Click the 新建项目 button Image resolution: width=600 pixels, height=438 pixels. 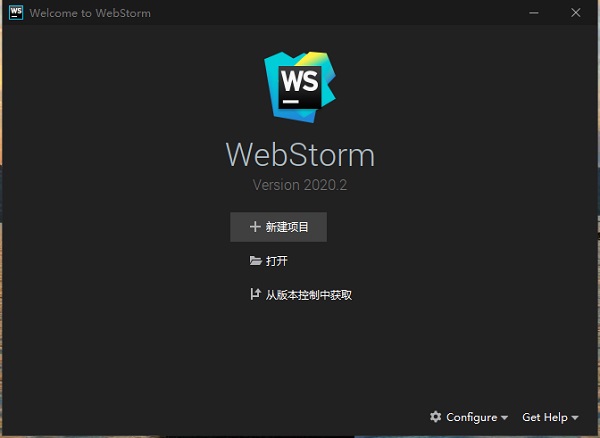(x=278, y=227)
